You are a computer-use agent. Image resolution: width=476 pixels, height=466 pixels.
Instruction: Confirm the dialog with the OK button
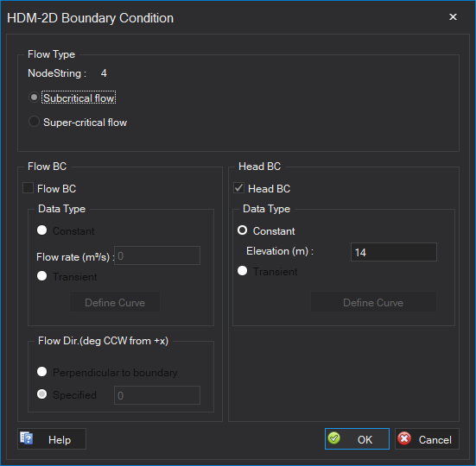357,438
